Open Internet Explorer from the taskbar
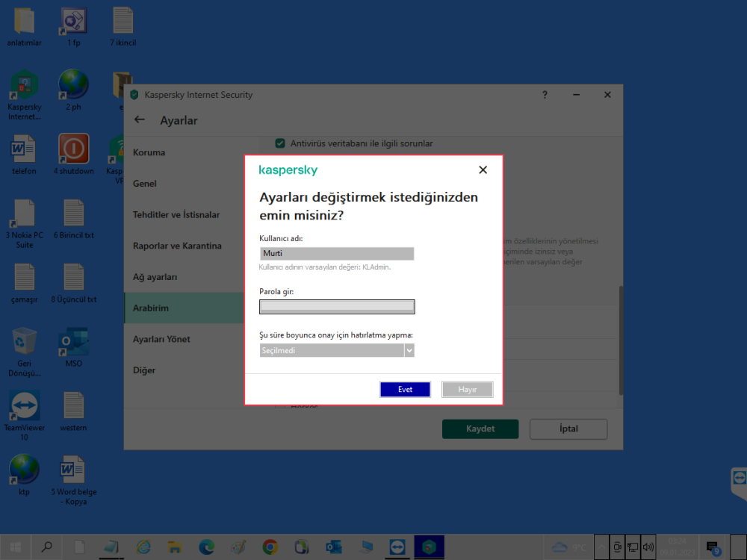Image resolution: width=747 pixels, height=560 pixels. pos(143,547)
